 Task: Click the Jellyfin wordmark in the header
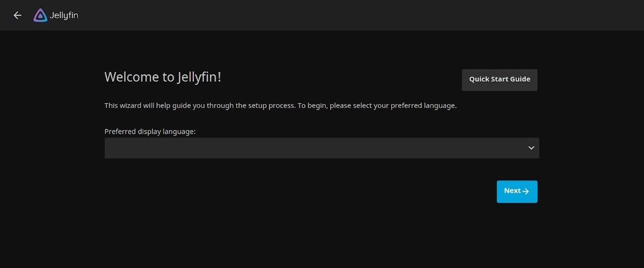coord(64,16)
